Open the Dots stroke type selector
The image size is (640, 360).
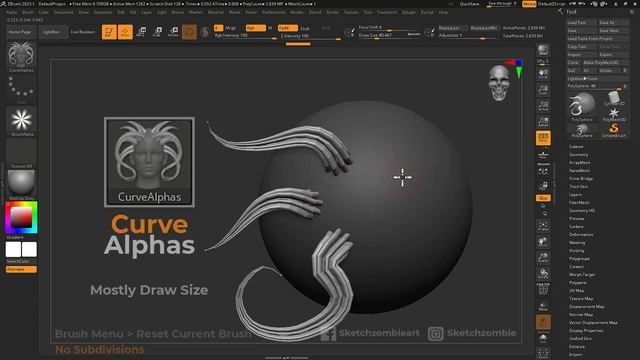click(x=21, y=88)
